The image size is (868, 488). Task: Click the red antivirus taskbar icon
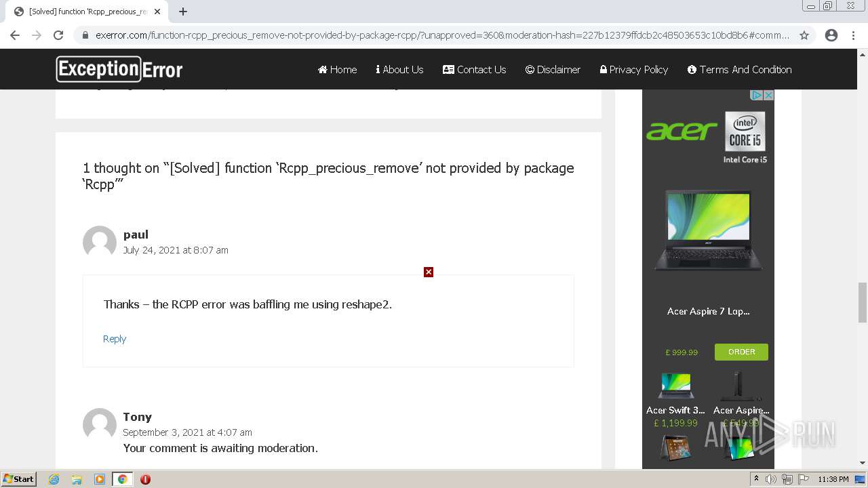pyautogui.click(x=145, y=479)
